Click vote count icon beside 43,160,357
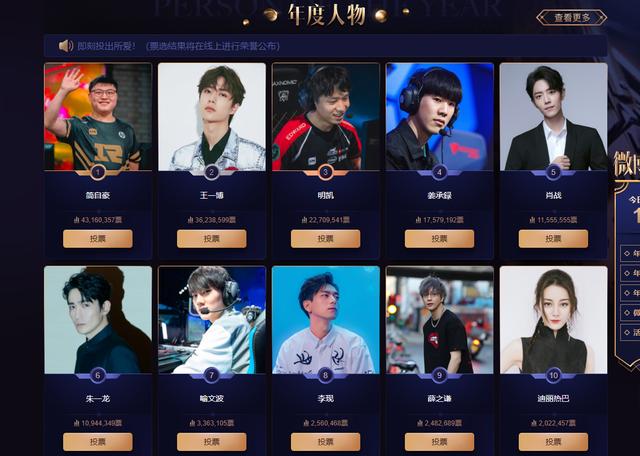The height and width of the screenshot is (456, 640). click(x=76, y=220)
